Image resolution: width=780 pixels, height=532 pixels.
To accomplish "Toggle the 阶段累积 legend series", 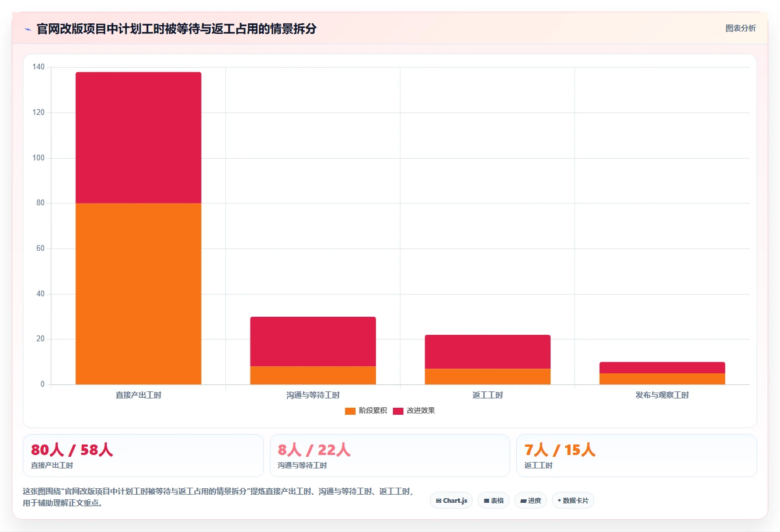I will [x=366, y=411].
